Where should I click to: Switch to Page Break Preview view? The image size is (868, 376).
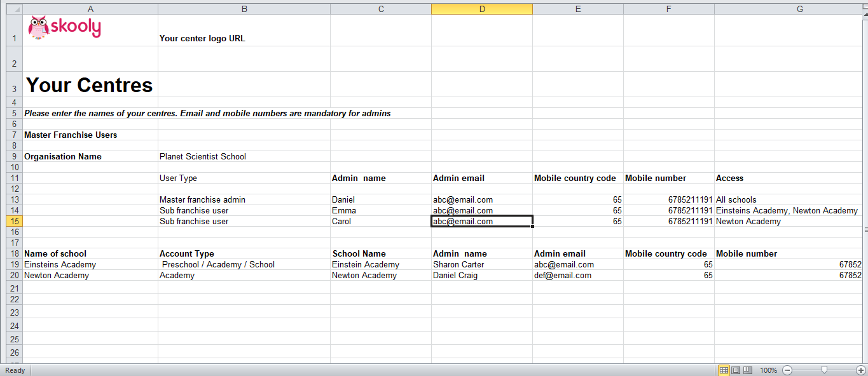[747, 370]
